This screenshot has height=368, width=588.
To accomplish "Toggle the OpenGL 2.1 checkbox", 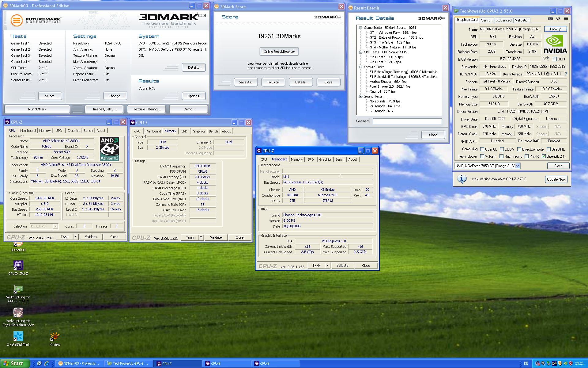I will tap(544, 156).
